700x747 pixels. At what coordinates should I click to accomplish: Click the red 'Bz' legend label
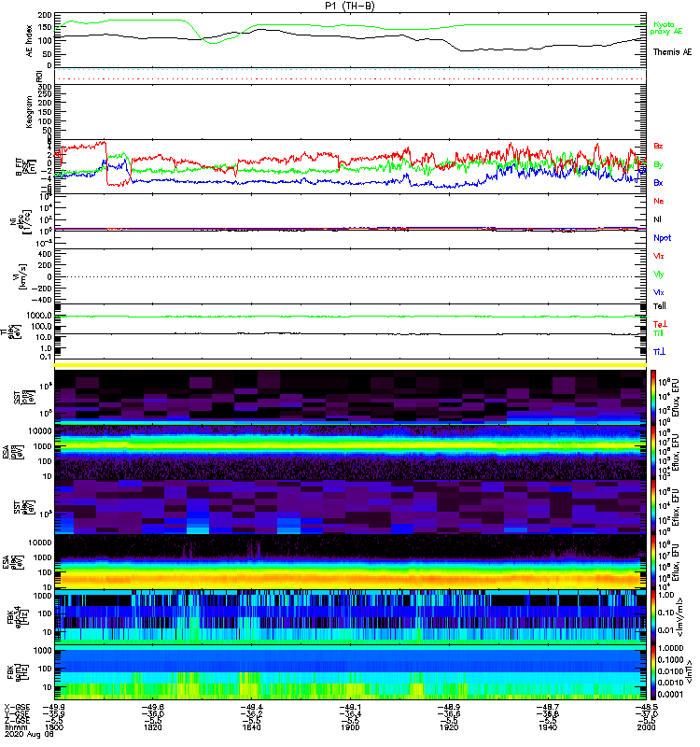click(658, 146)
